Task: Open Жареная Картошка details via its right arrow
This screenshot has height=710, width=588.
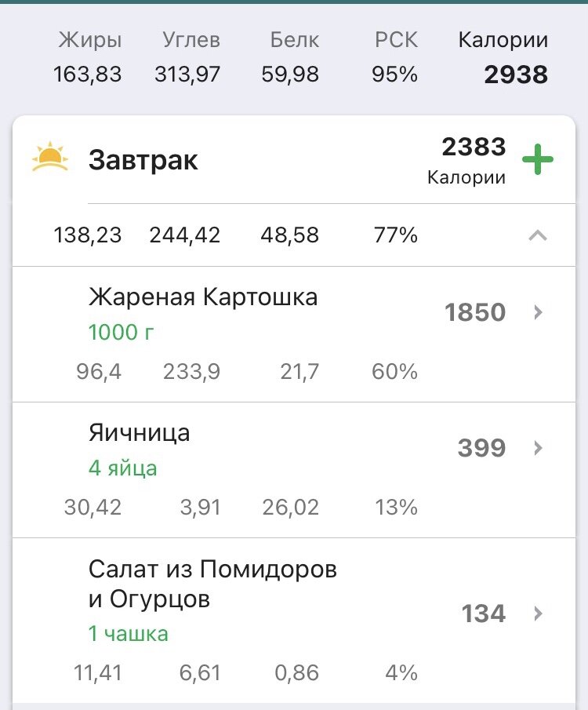Action: point(538,312)
